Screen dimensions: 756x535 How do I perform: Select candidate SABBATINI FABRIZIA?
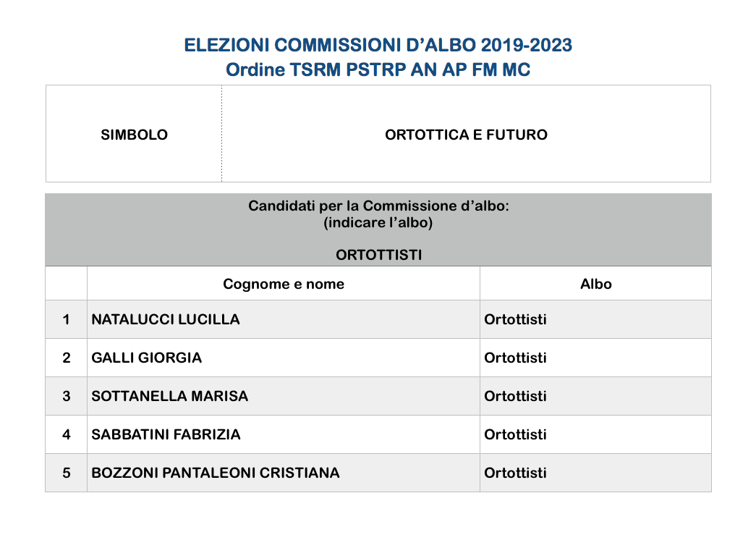166,434
